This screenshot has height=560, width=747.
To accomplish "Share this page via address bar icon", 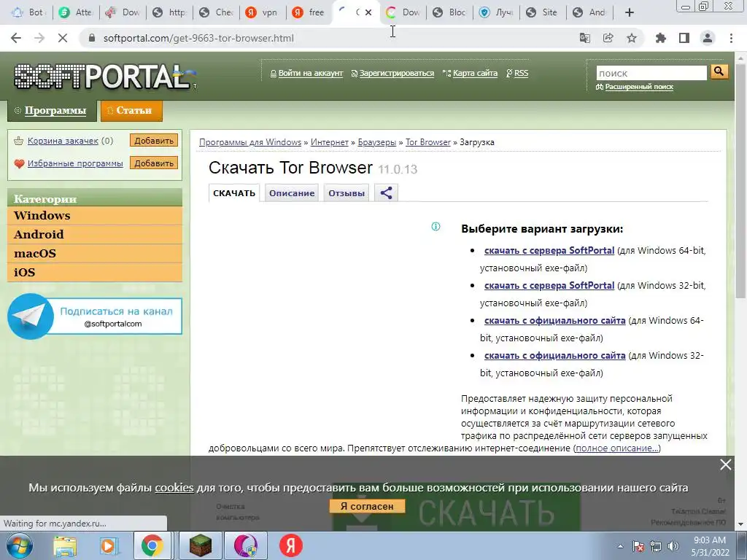I will coord(608,38).
